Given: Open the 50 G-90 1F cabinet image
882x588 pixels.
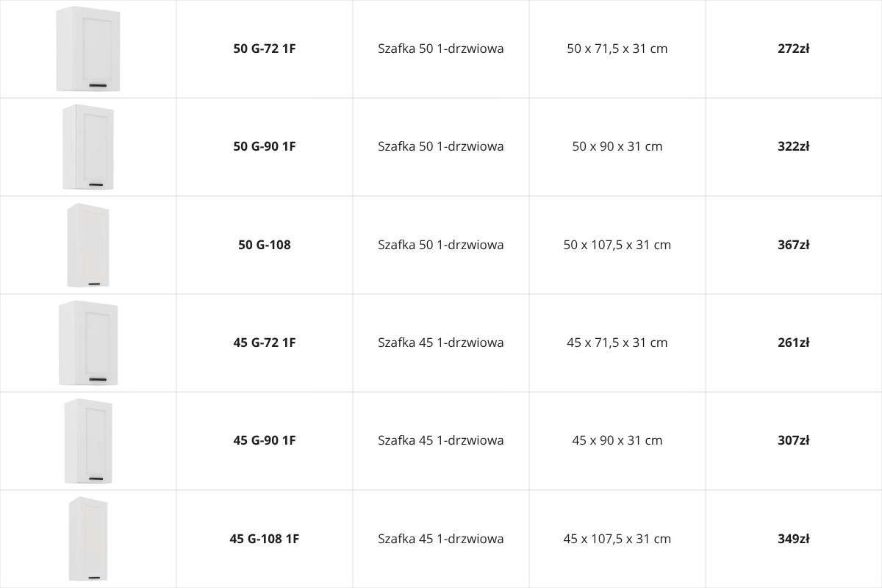Looking at the screenshot, I should point(88,147).
